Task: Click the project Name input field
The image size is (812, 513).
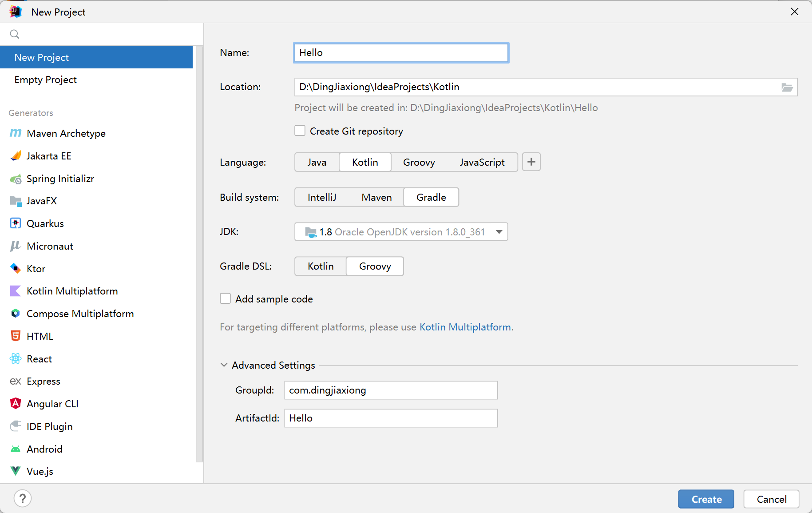Action: pos(401,53)
